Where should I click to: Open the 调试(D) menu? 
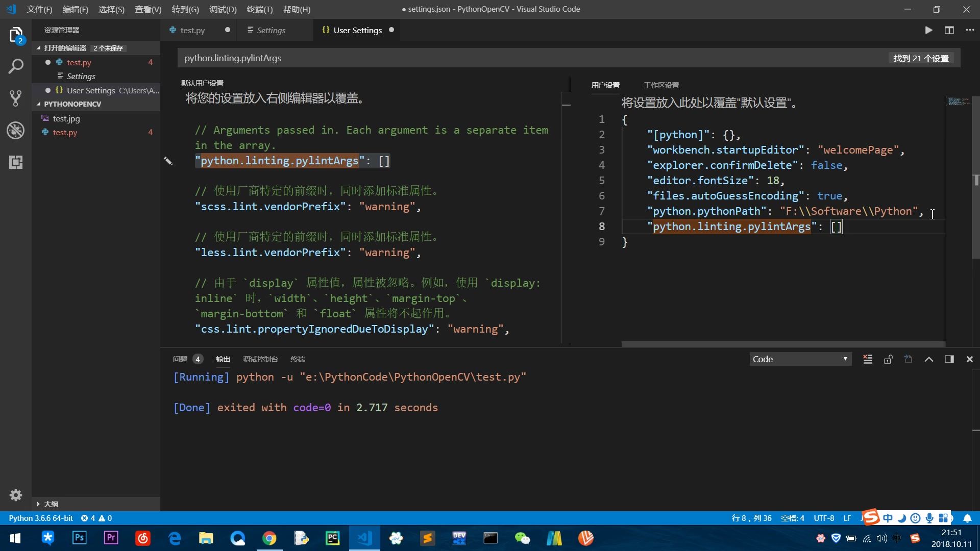coord(223,9)
